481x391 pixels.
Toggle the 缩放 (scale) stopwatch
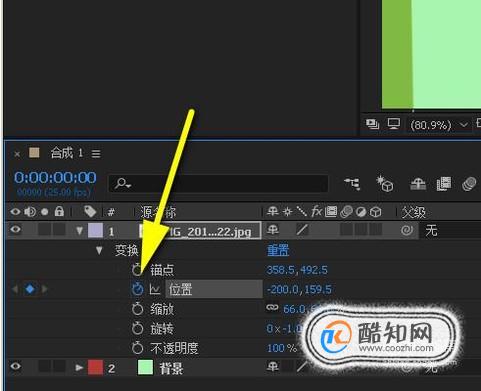point(137,309)
